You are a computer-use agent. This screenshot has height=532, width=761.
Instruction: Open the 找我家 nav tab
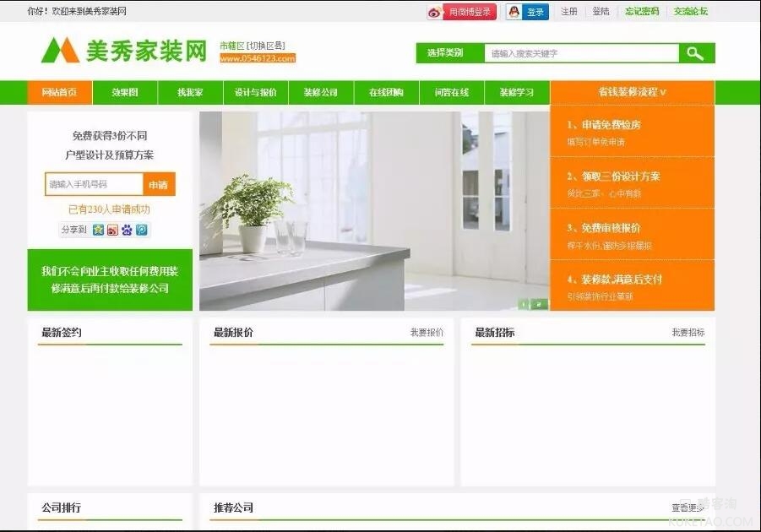pyautogui.click(x=190, y=92)
